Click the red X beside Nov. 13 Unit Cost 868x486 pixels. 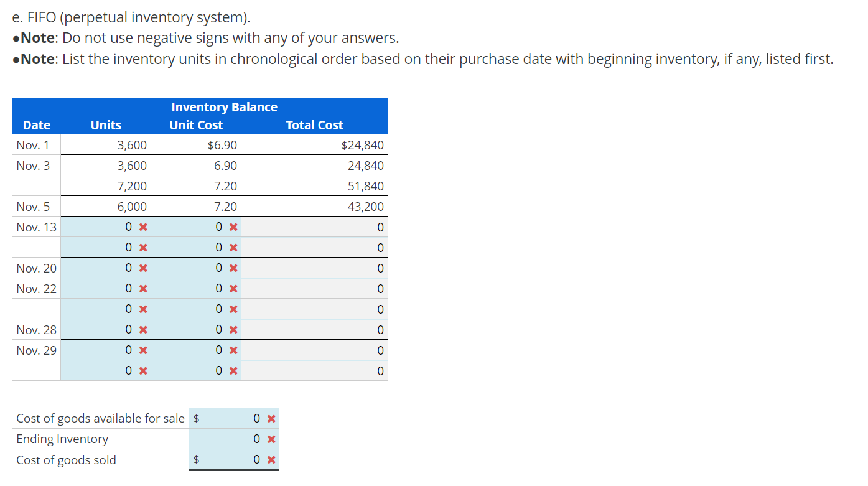(x=232, y=227)
